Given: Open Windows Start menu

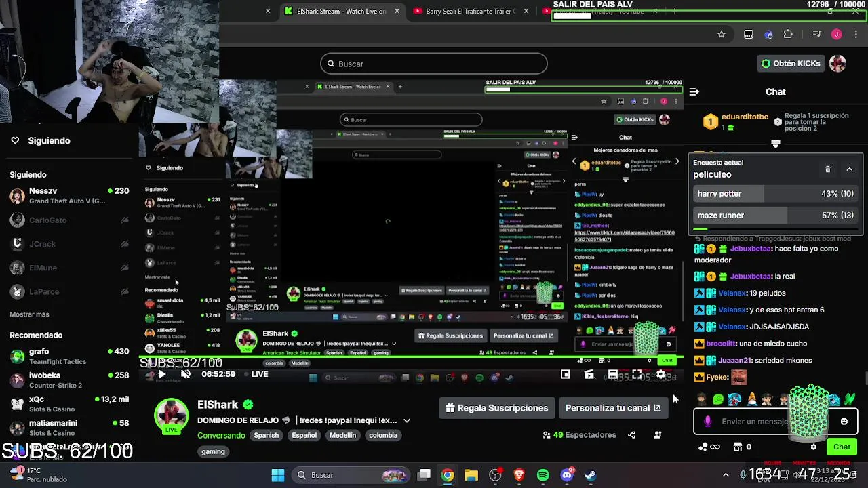Looking at the screenshot, I should 278,475.
